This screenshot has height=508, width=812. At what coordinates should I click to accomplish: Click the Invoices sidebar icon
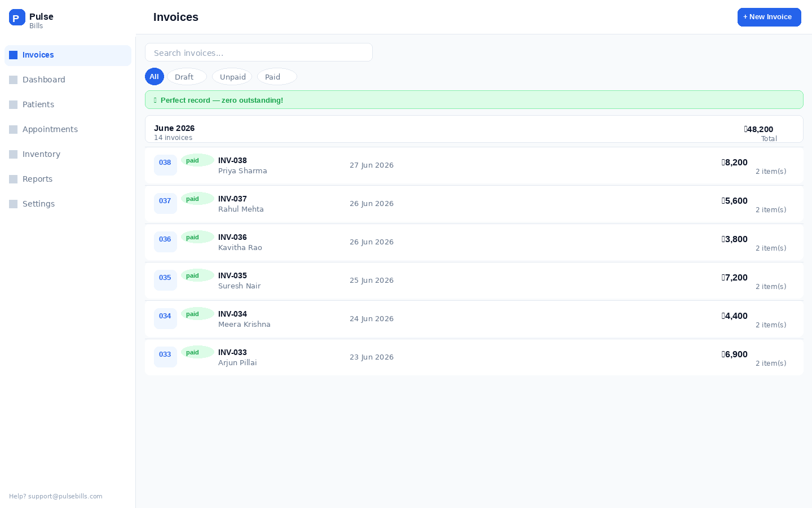coord(14,55)
